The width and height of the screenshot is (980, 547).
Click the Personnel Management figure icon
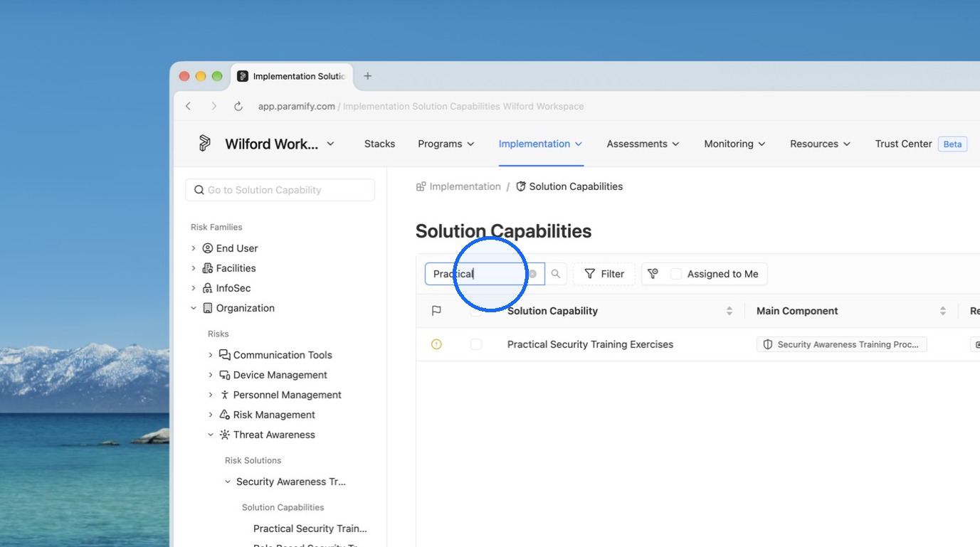(225, 395)
